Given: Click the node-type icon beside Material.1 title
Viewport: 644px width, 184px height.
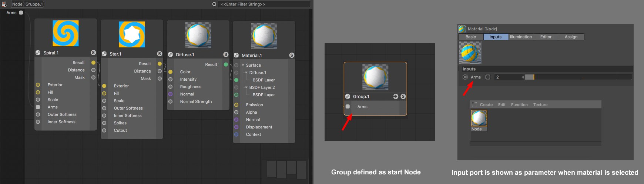Looking at the screenshot, I should (x=237, y=55).
